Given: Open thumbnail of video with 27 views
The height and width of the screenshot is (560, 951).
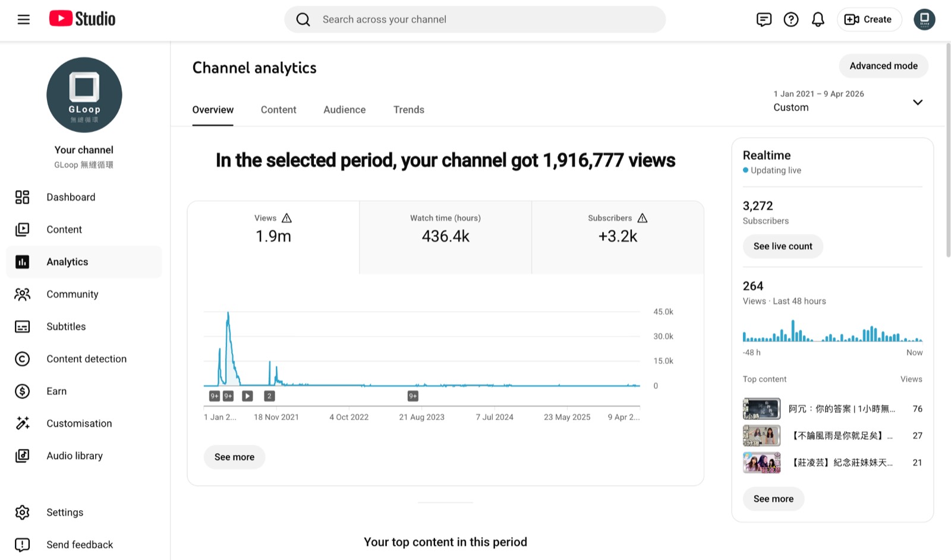Looking at the screenshot, I should (x=761, y=436).
